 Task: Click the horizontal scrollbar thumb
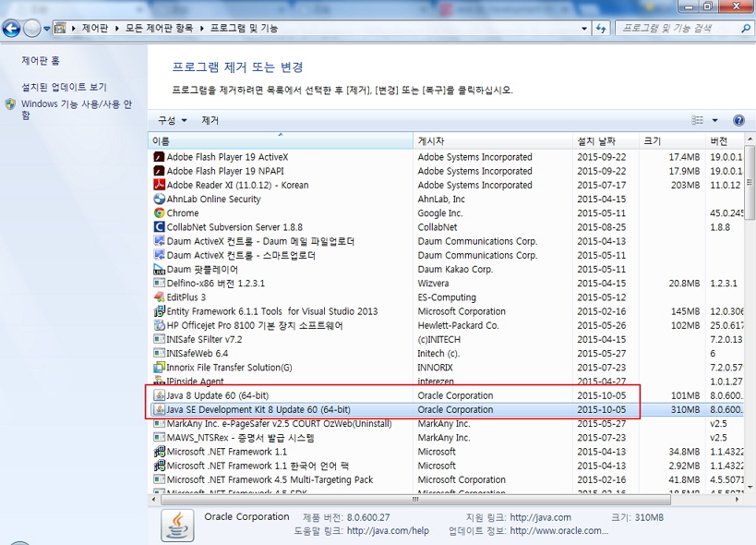(x=415, y=500)
